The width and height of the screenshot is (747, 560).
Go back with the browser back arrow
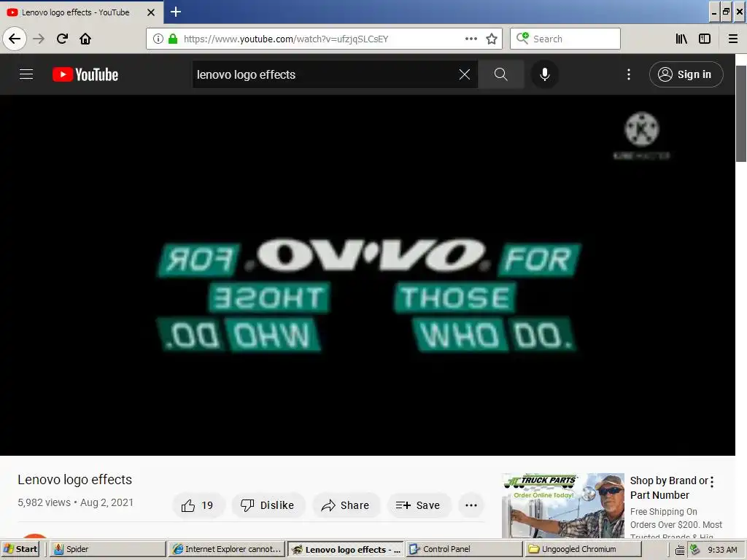(x=15, y=39)
